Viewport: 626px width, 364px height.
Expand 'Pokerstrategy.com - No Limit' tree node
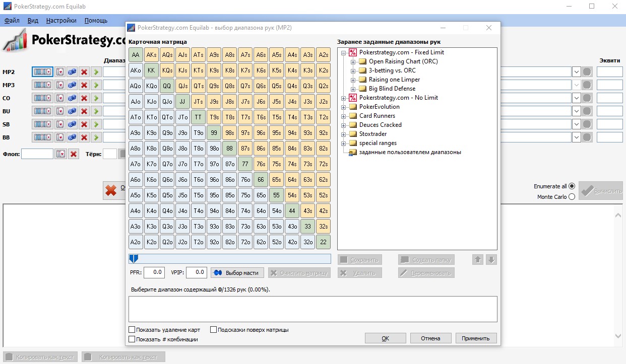tap(344, 98)
